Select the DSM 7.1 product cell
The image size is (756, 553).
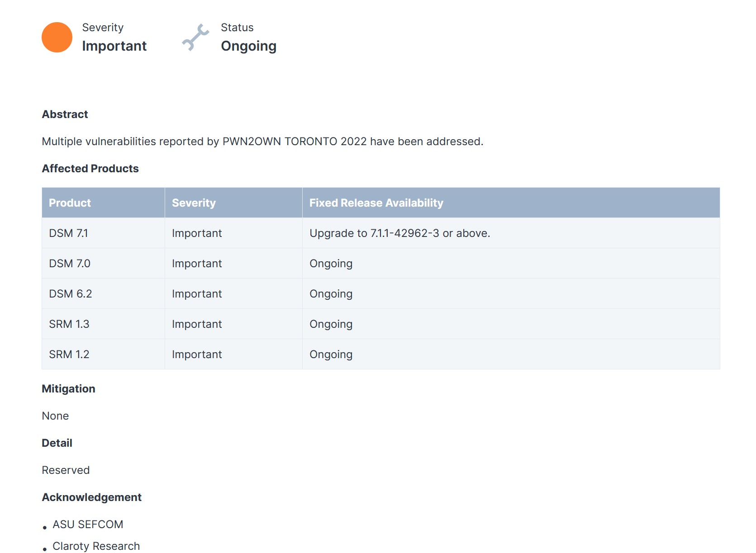(68, 233)
